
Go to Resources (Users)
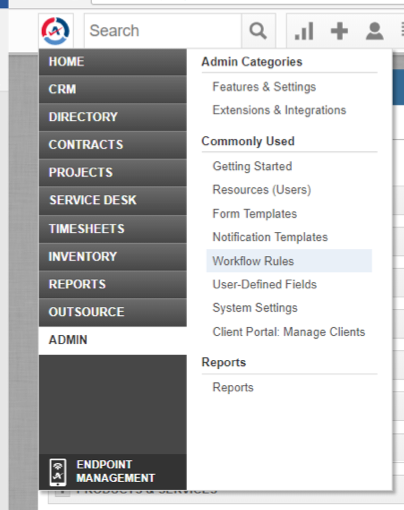tap(262, 190)
